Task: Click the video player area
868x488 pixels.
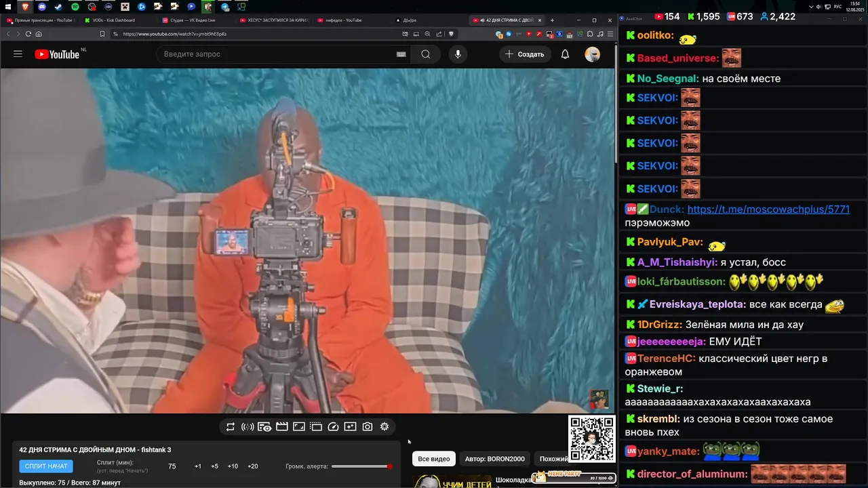Action: [307, 241]
